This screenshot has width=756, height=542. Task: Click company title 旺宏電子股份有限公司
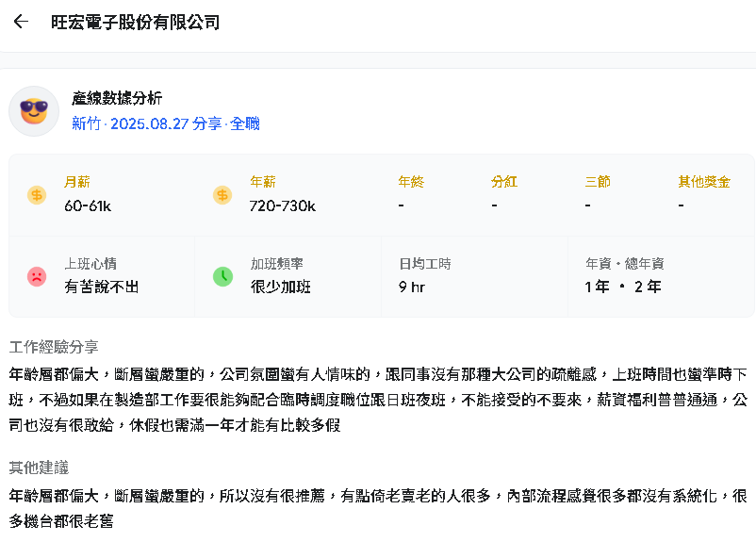135,23
